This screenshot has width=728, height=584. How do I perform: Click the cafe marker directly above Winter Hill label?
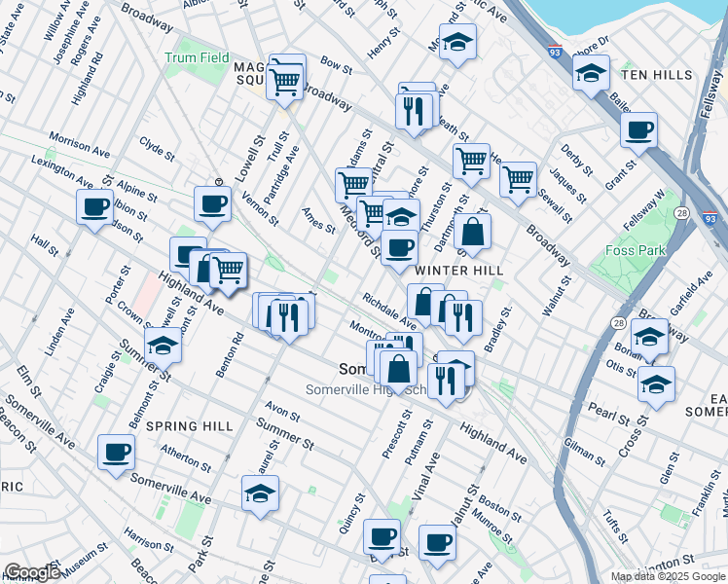tap(398, 247)
